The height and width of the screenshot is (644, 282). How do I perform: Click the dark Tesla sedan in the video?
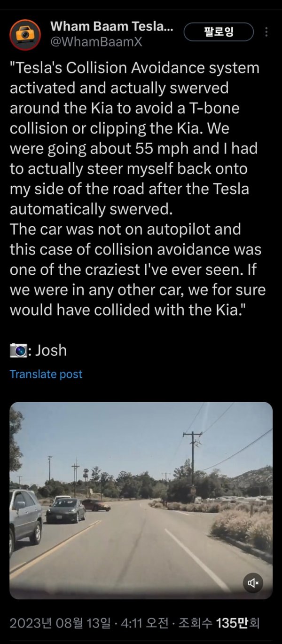[66, 510]
